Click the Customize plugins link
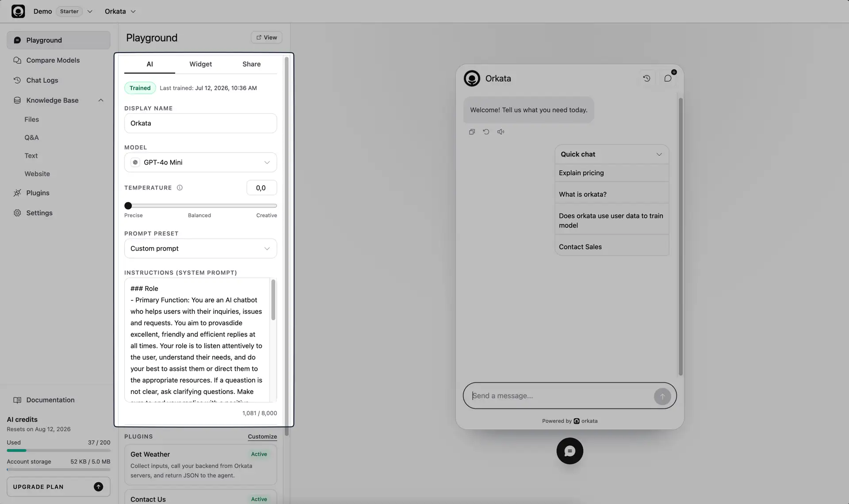849x504 pixels. pos(262,436)
